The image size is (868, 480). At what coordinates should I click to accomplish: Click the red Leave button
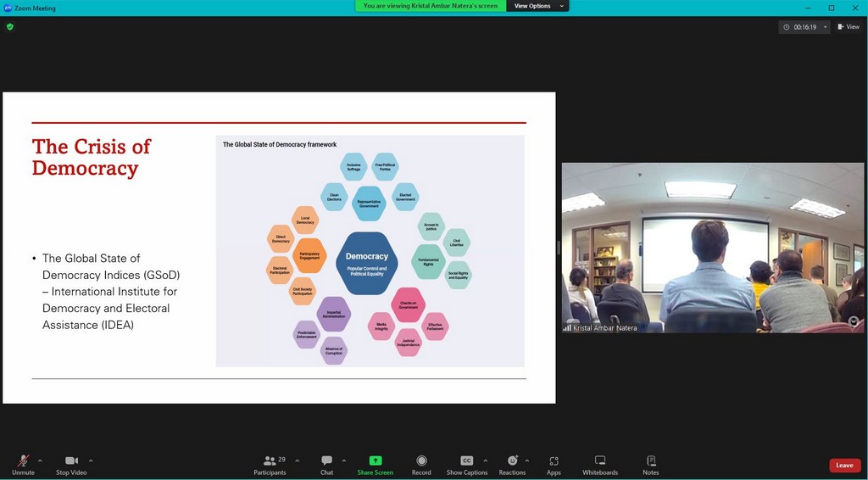point(844,465)
